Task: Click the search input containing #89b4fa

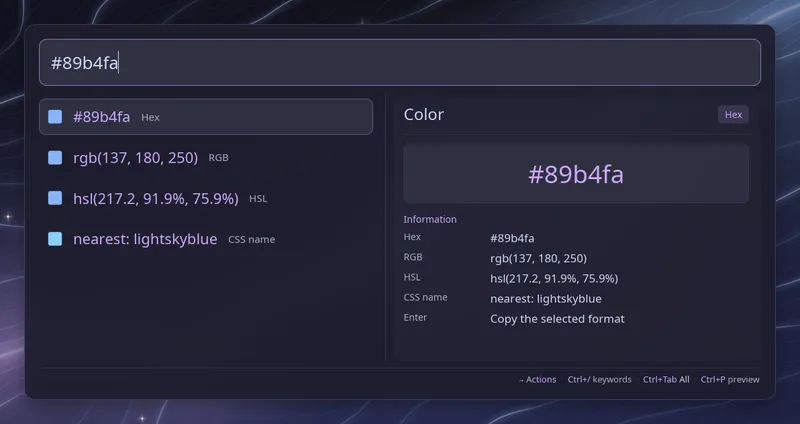Action: 399,62
